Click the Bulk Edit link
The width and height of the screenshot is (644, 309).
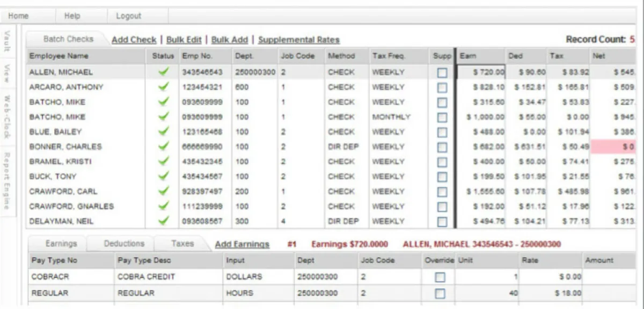tap(184, 40)
